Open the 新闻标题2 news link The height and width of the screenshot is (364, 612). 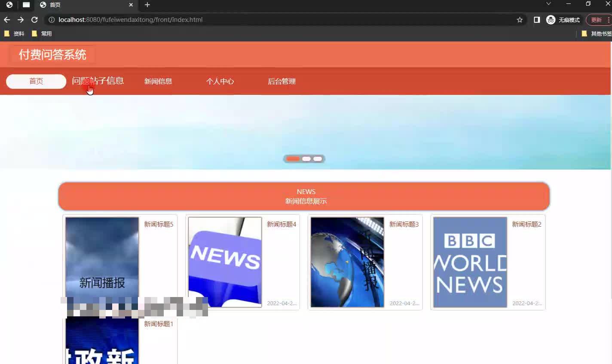[x=526, y=224]
